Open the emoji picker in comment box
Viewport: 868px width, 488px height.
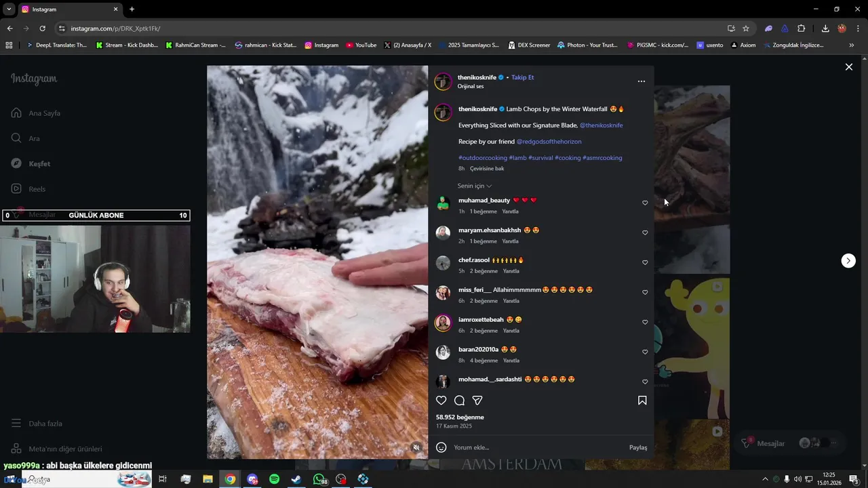point(441,447)
